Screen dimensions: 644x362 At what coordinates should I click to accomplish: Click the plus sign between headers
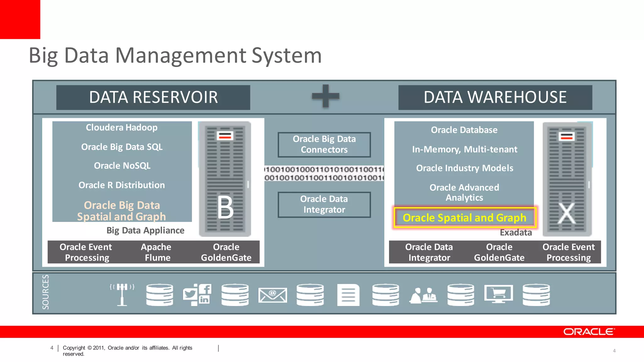tap(325, 96)
